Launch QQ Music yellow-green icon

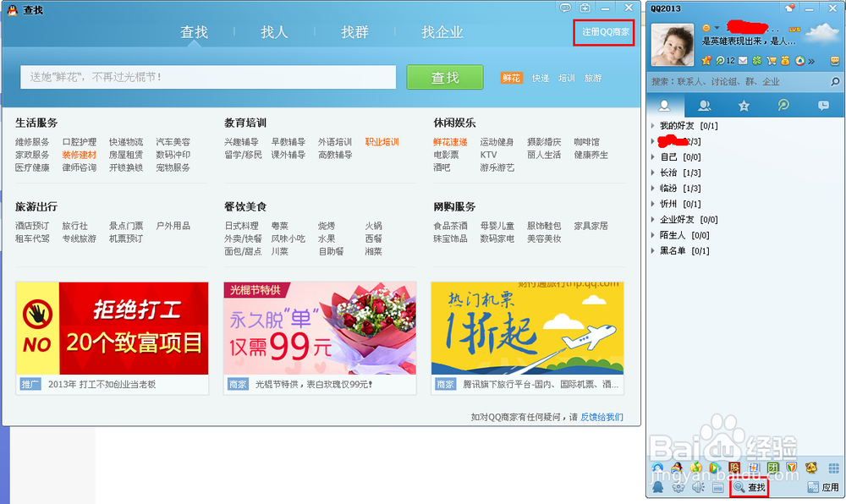696,468
